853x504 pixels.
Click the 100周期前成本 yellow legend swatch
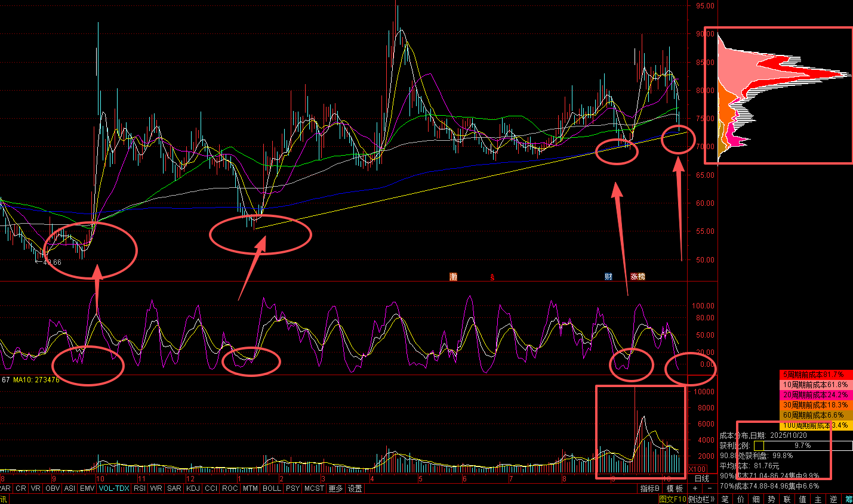tap(815, 425)
